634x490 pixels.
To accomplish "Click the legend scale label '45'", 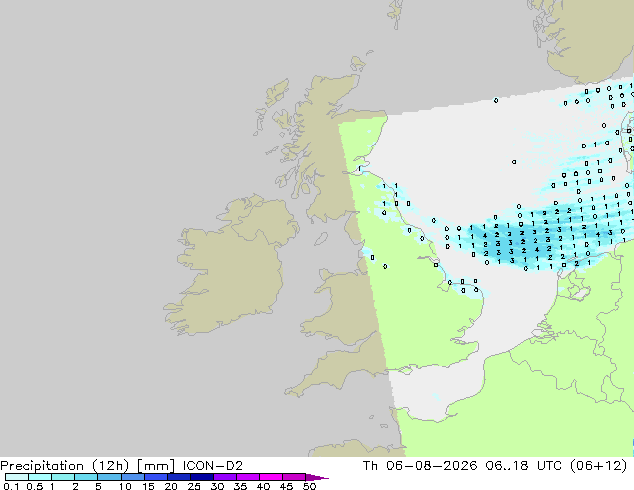I will click(x=286, y=486).
